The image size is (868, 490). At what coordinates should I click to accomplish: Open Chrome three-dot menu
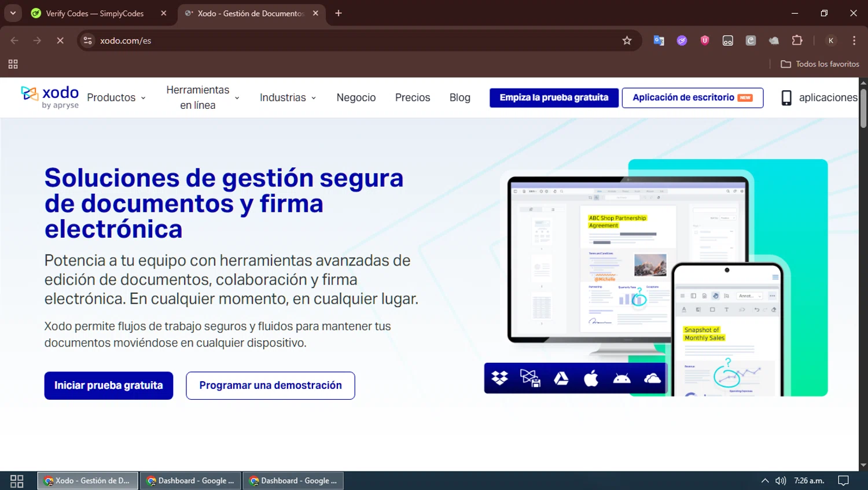pos(854,40)
